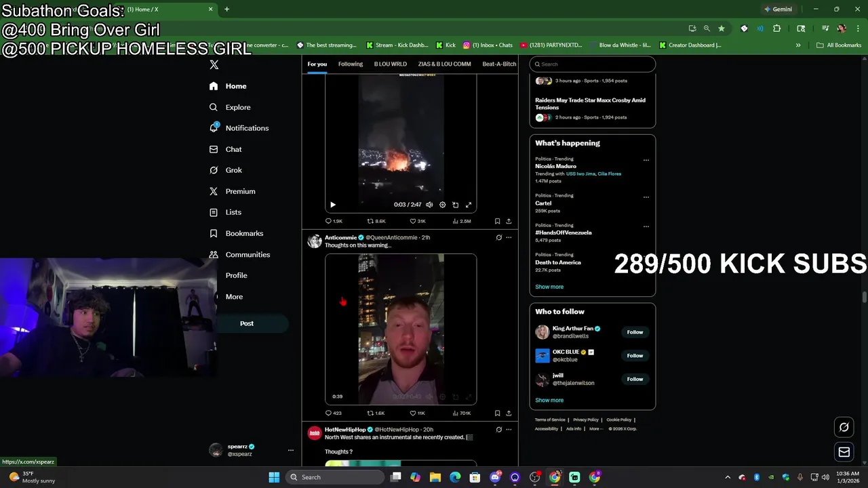This screenshot has width=868, height=488.
Task: Click the Post button
Action: tap(247, 323)
